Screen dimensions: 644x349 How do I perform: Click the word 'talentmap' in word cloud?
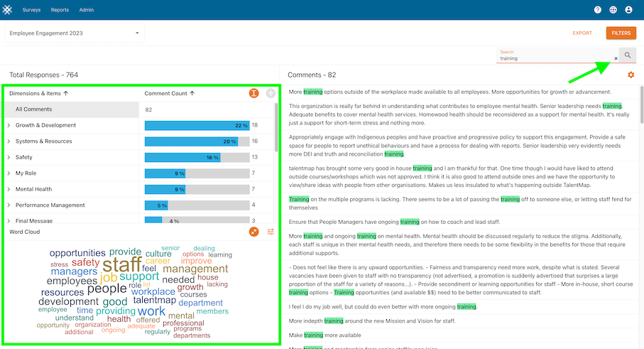tap(154, 301)
